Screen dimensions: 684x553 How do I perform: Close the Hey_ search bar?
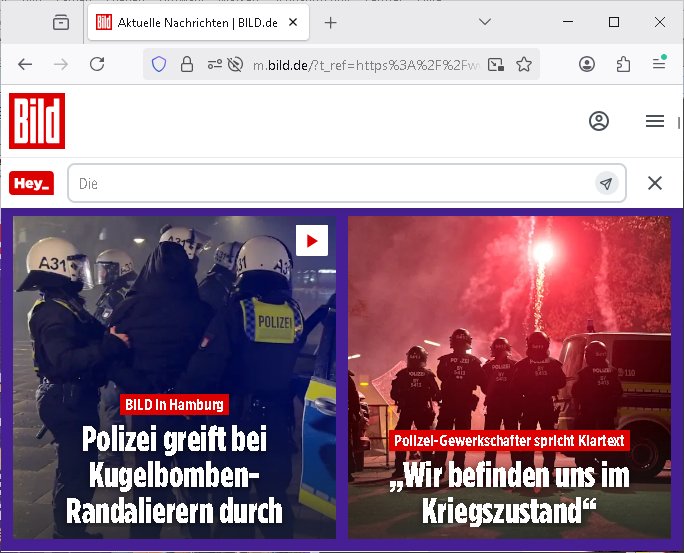coord(655,183)
